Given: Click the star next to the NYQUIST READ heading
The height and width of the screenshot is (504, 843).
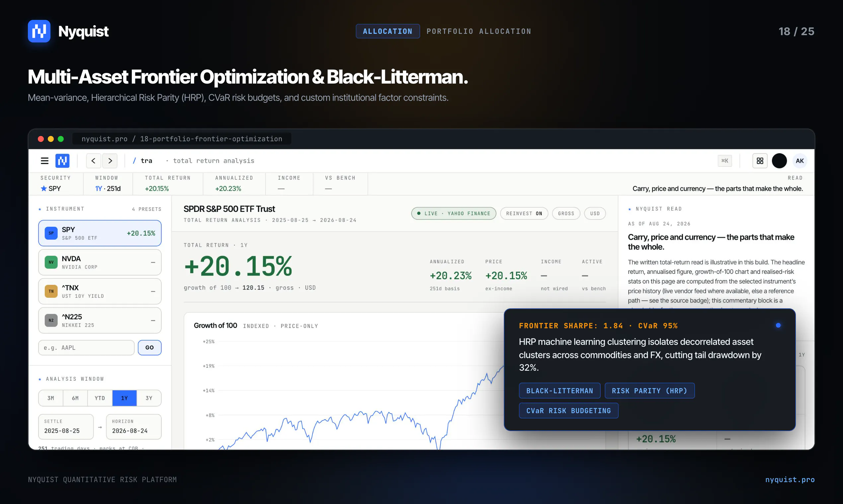Looking at the screenshot, I should pyautogui.click(x=630, y=209).
